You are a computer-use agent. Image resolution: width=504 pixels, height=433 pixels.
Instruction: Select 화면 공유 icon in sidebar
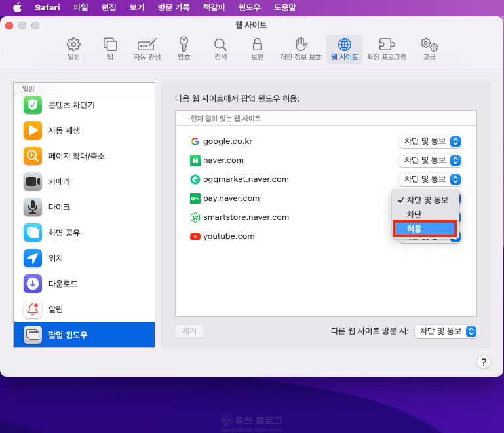pos(33,233)
